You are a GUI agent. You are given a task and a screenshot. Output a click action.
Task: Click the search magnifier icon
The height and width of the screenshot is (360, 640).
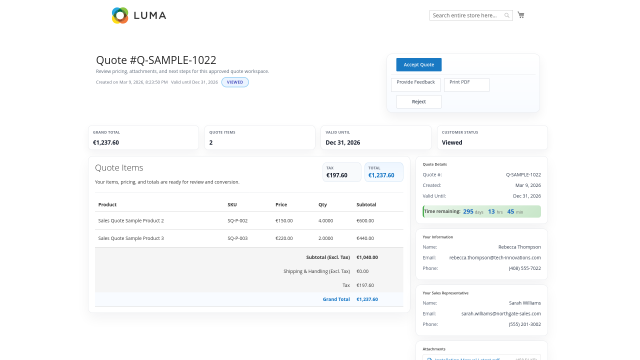point(507,16)
